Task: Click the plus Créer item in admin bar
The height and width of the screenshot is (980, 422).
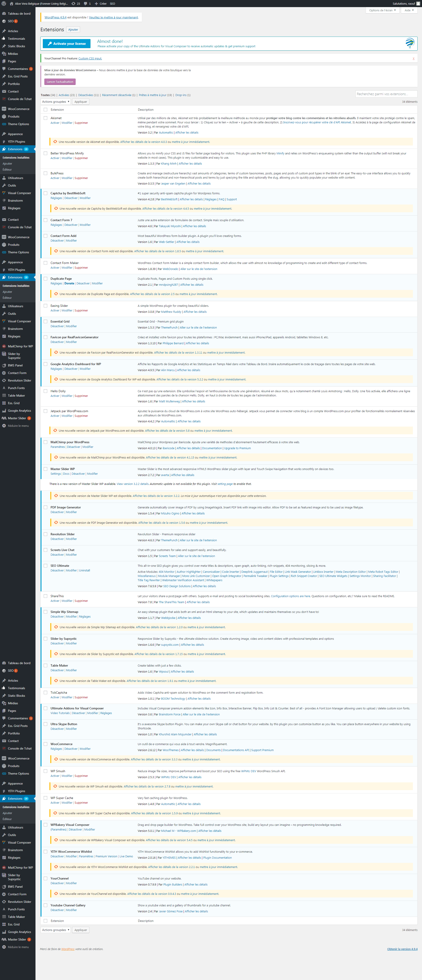Action: pos(101,3)
